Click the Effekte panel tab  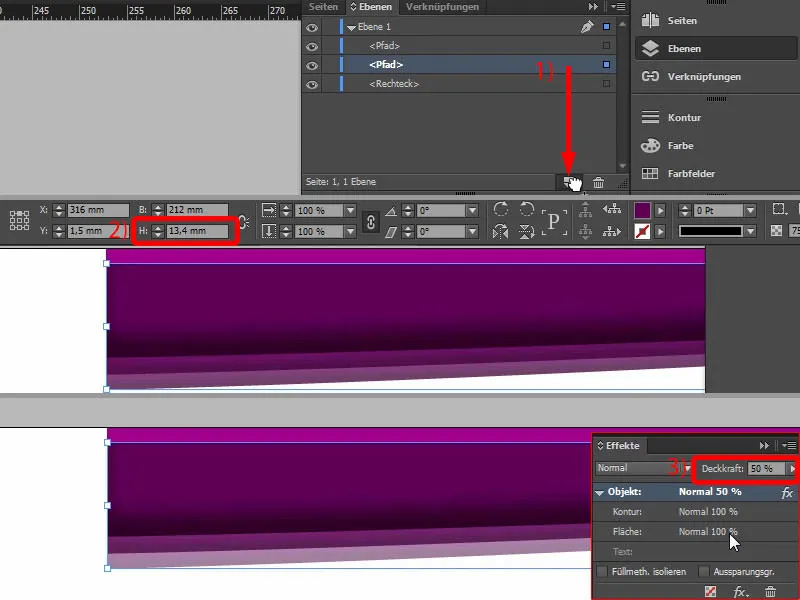point(619,445)
